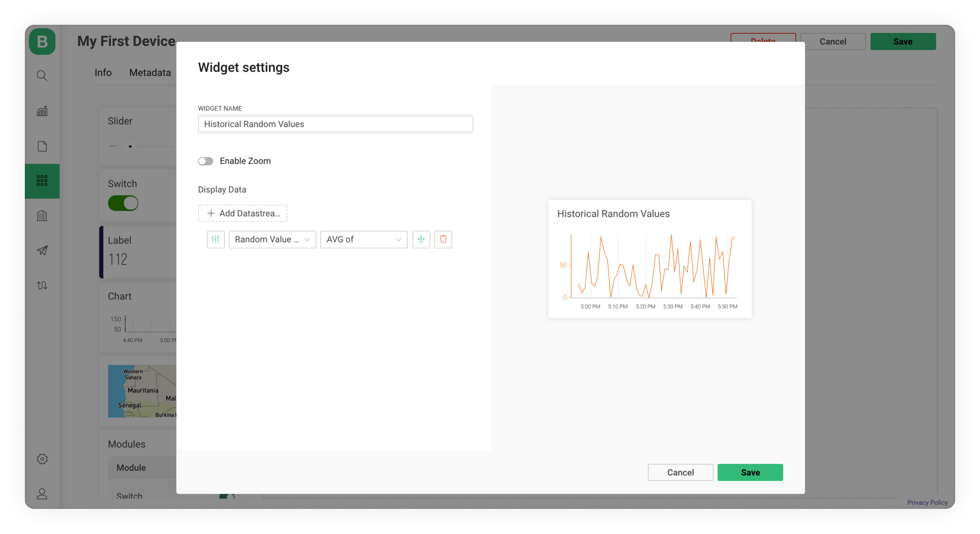980x534 pixels.
Task: Click the Blynk logo icon
Action: tap(42, 41)
